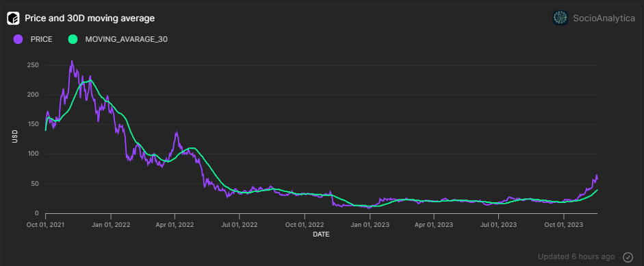Click the 150 value on USD axis
The image size is (644, 266).
pos(34,125)
